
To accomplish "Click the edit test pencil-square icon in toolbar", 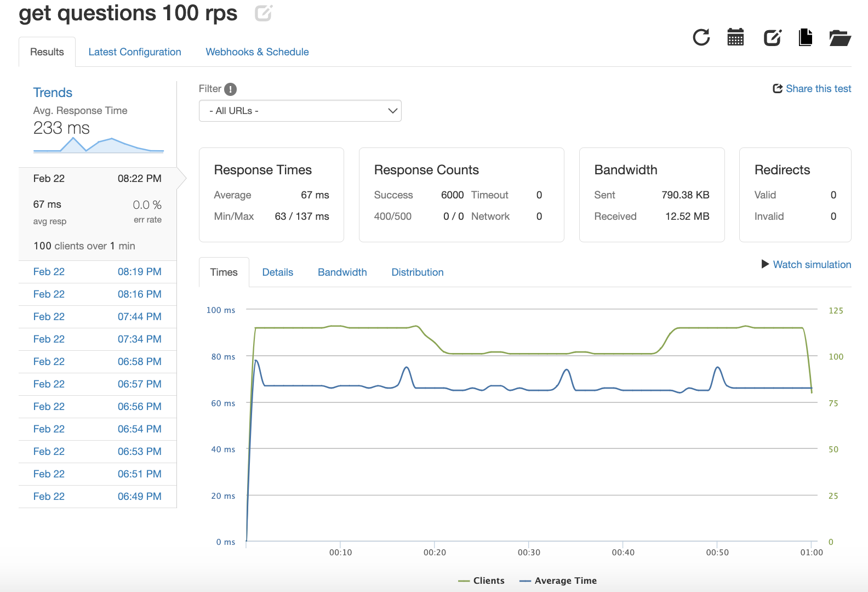I will (773, 37).
